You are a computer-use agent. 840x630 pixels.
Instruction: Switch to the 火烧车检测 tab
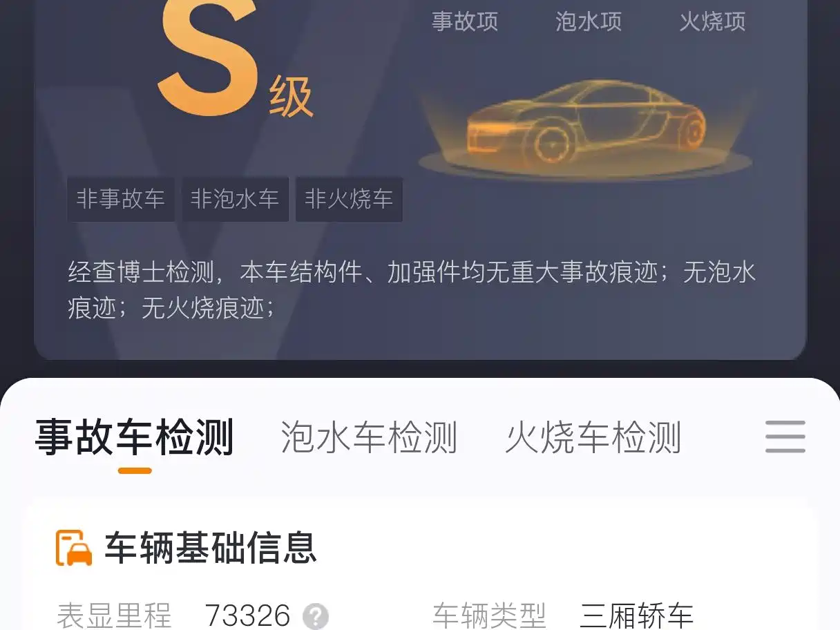point(593,438)
